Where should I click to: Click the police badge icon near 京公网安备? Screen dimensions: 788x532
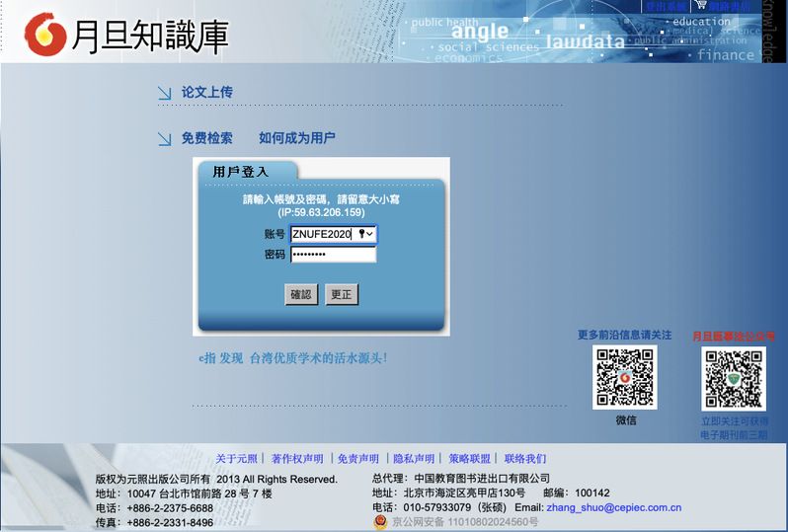[380, 522]
